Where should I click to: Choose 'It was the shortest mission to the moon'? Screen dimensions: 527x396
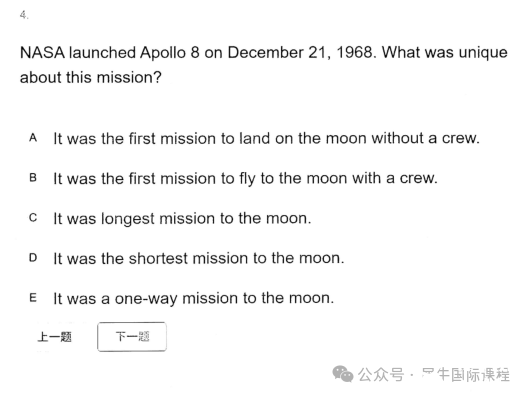(x=199, y=258)
